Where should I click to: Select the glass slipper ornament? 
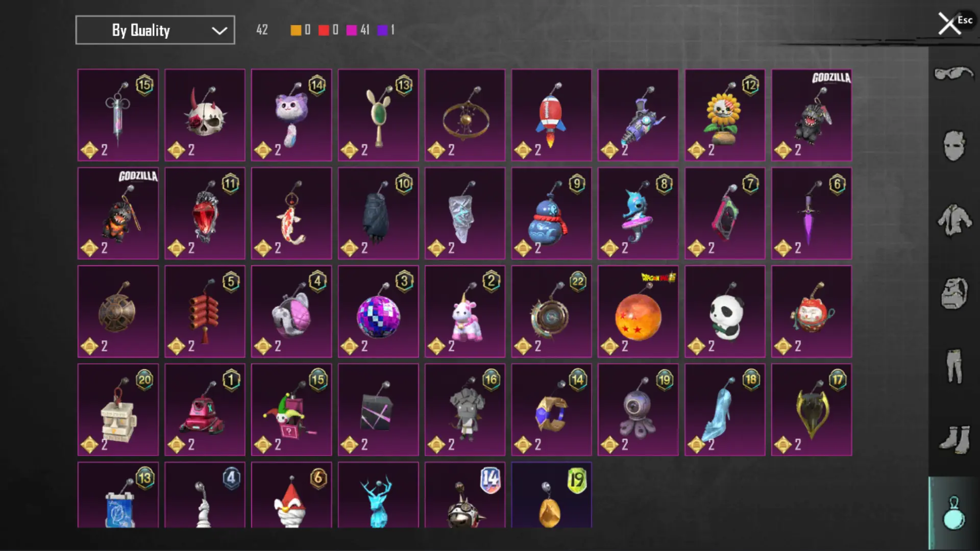725,410
